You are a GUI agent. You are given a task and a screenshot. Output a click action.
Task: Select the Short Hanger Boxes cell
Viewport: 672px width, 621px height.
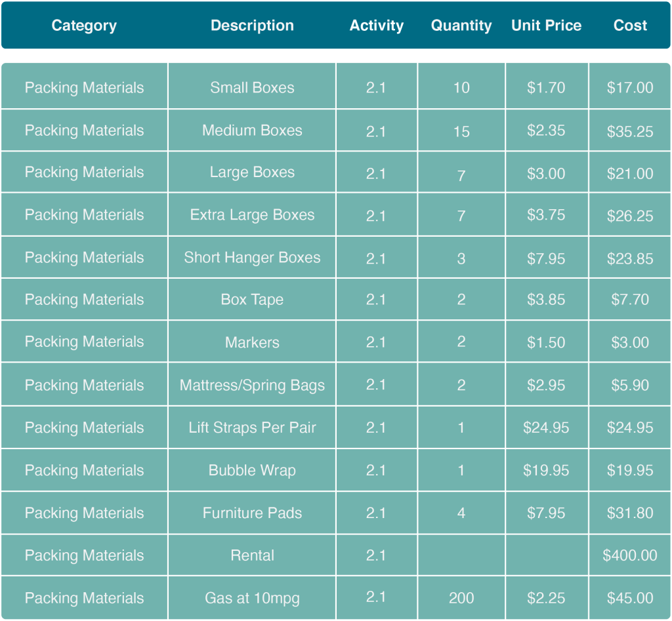pyautogui.click(x=252, y=258)
